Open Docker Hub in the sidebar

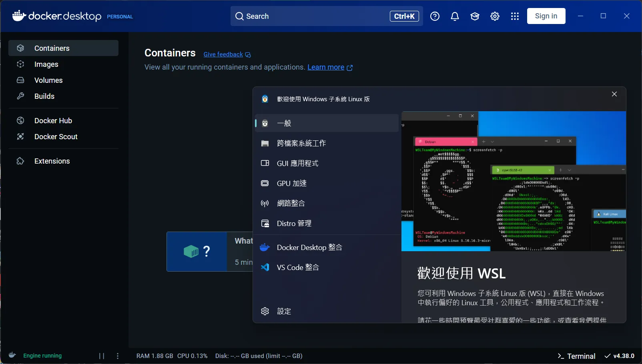63,120
